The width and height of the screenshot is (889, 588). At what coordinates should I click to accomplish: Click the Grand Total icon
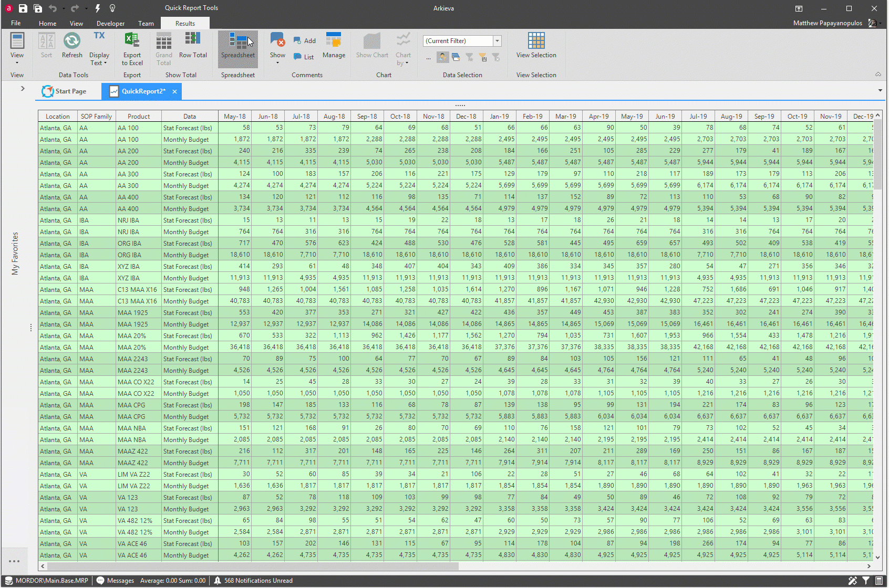(164, 41)
